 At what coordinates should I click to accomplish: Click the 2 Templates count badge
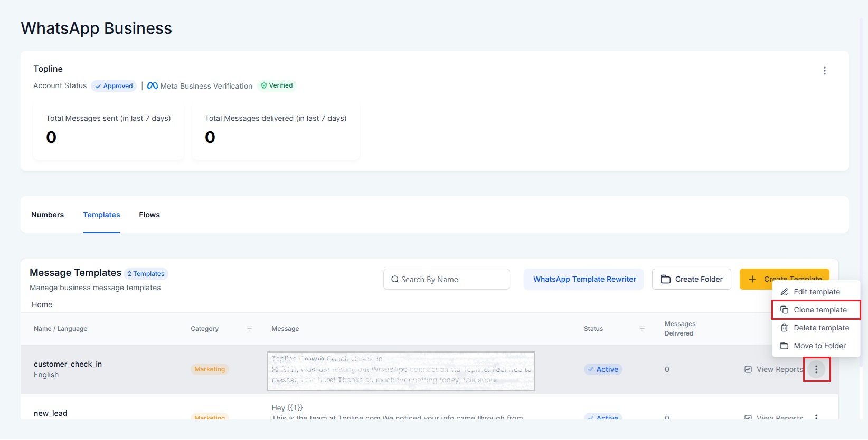pos(146,274)
